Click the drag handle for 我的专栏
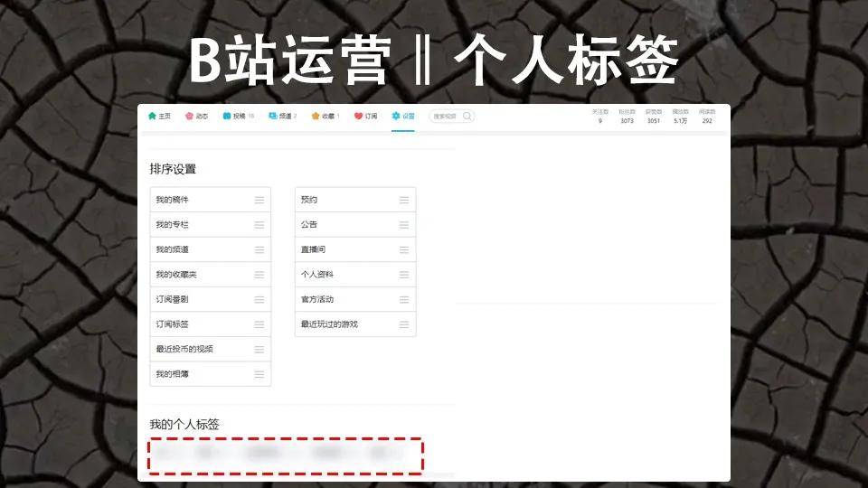This screenshot has height=488, width=868. coord(259,225)
